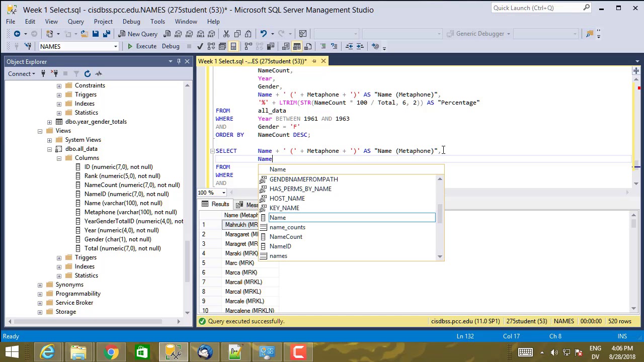Collapse the Views folder
This screenshot has height=362, width=644.
(40, 131)
